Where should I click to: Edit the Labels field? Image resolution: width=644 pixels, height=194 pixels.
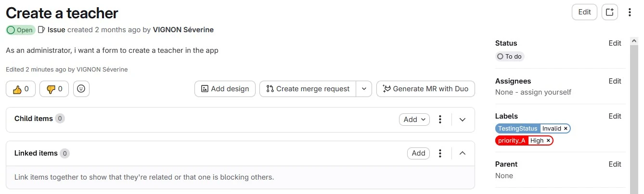(x=615, y=116)
